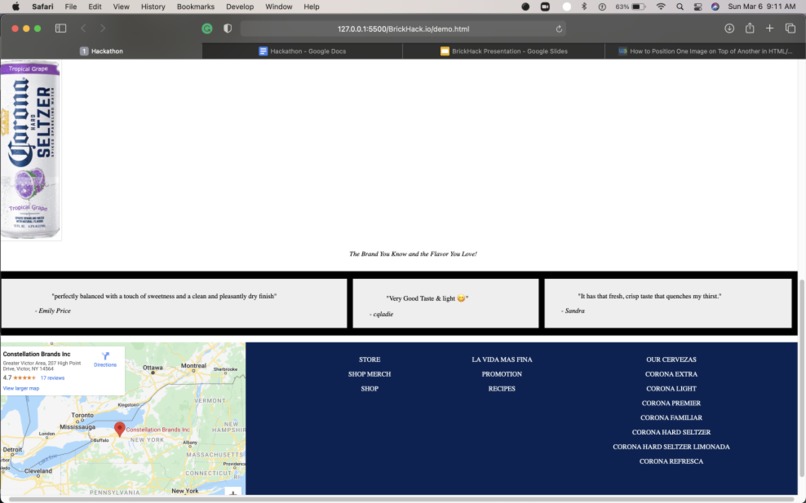This screenshot has height=503, width=806.
Task: Click LA VIDA MAS FINA link
Action: (x=502, y=360)
